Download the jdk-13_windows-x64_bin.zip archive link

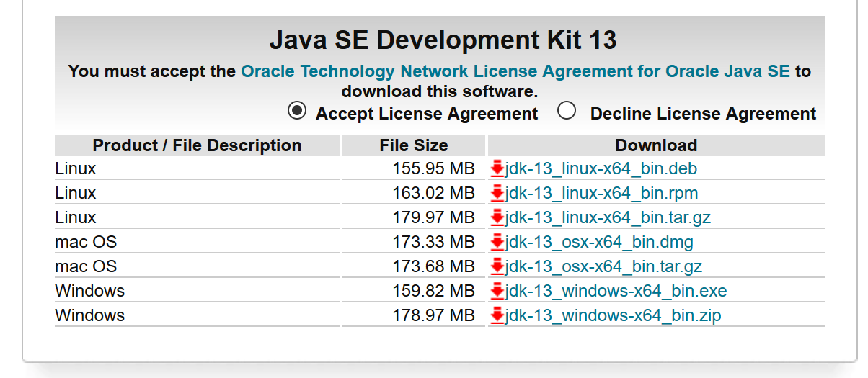point(613,316)
